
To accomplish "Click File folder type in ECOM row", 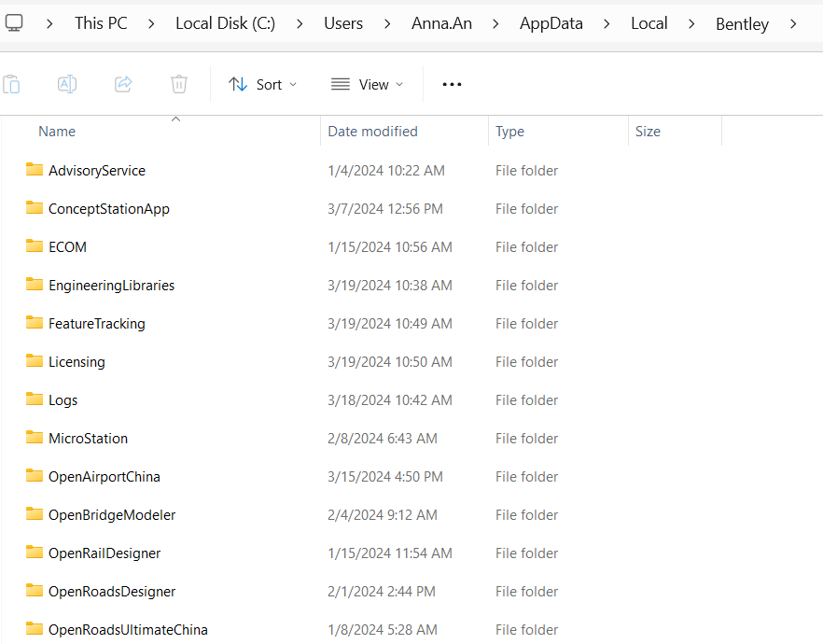I will [526, 247].
